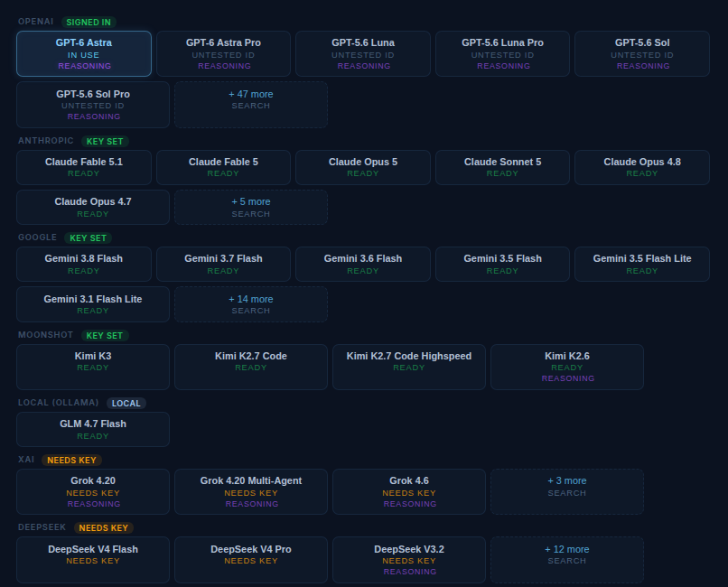Click the ANTHROPIC section heading
This screenshot has height=587, width=728.
(x=45, y=141)
